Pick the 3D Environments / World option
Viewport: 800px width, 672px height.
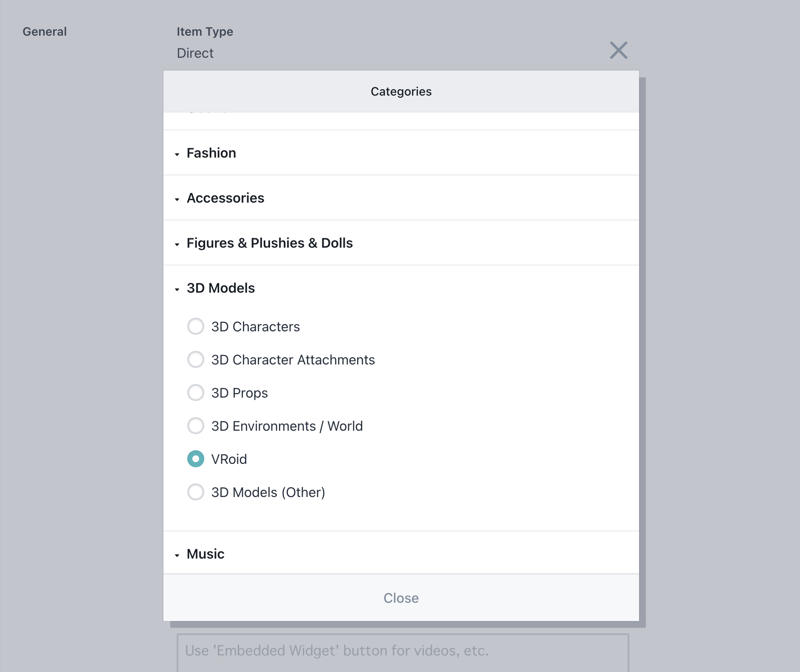[x=196, y=426]
